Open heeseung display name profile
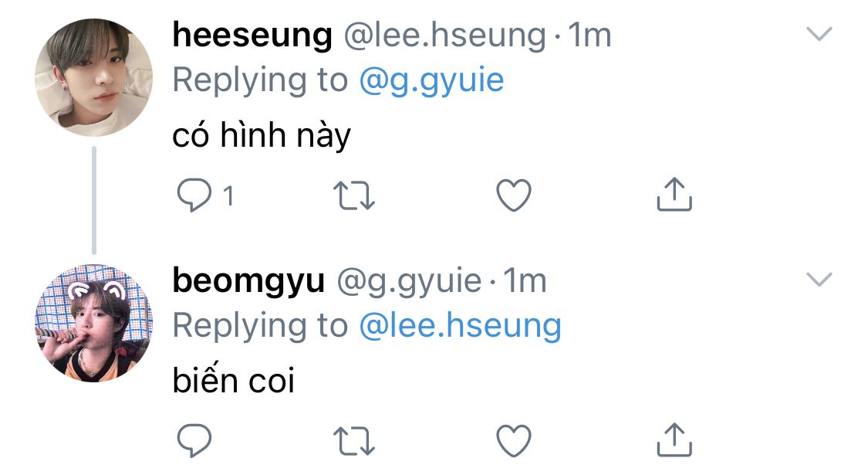The height and width of the screenshot is (475, 868). 252,36
